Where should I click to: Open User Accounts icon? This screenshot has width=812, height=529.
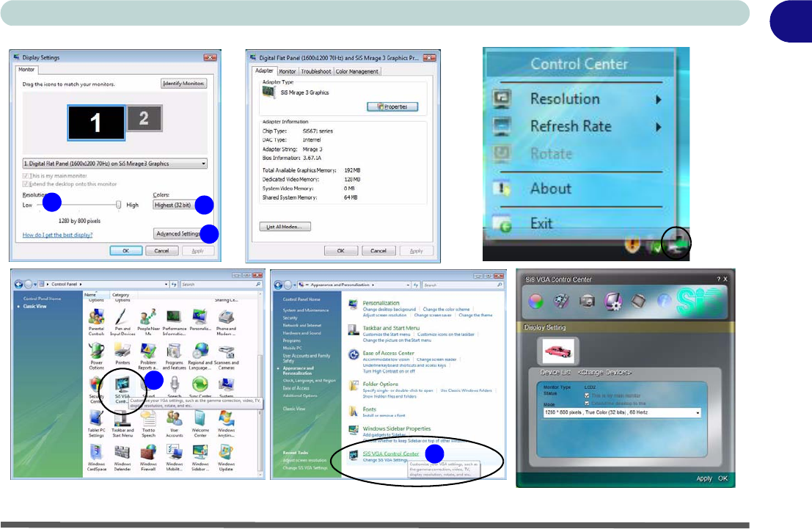174,424
